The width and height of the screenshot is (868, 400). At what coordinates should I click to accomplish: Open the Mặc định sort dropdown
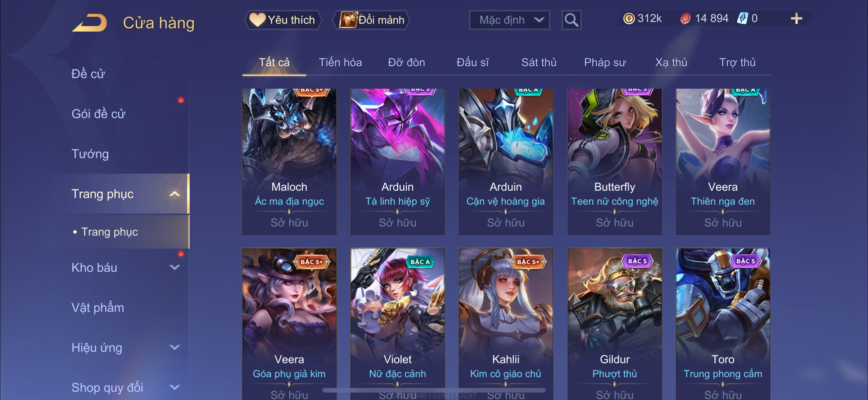coord(509,20)
